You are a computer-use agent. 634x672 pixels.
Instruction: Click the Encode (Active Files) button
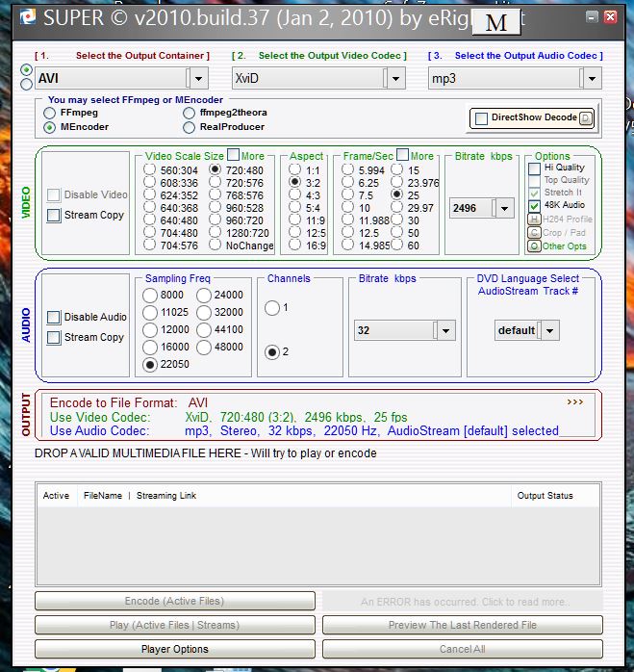click(x=174, y=602)
